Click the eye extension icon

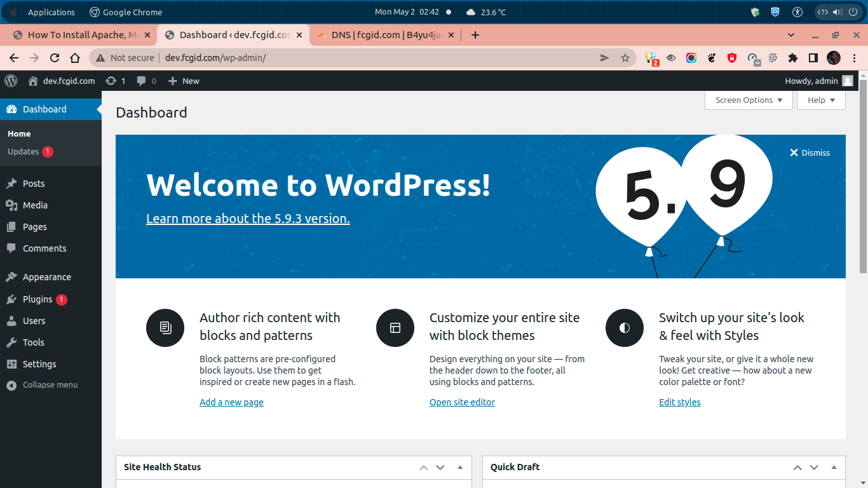[671, 58]
